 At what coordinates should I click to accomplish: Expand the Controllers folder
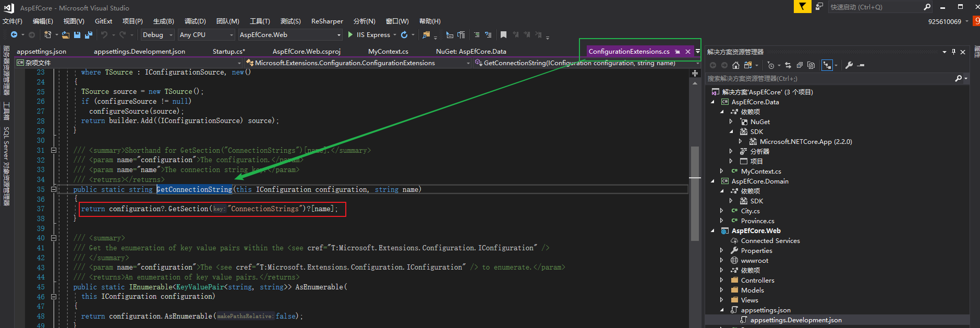tap(722, 281)
